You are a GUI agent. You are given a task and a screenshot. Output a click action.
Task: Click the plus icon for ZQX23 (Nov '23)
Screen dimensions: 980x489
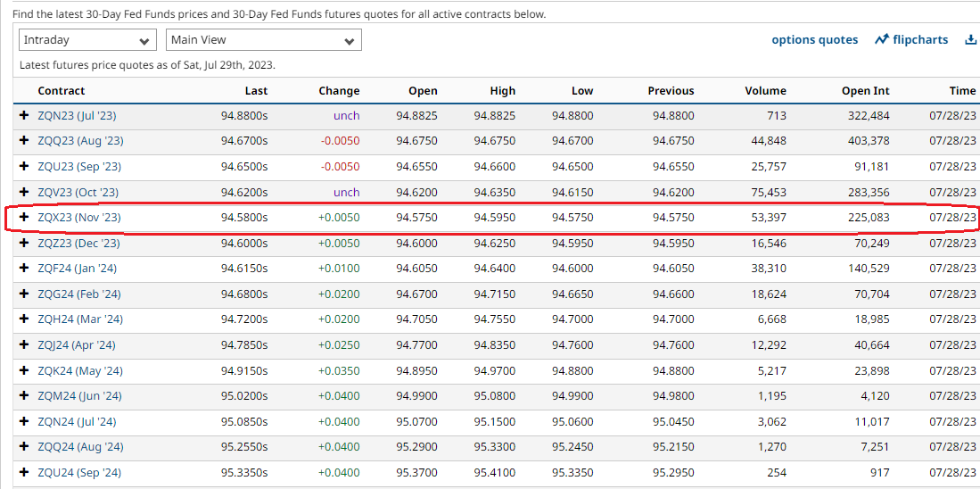pos(24,218)
